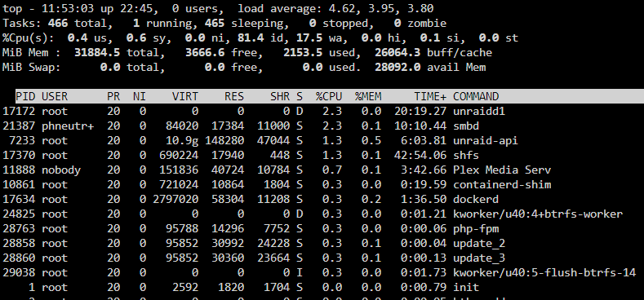Click PID 11888 in process list
The image size is (644, 300).
click(19, 170)
